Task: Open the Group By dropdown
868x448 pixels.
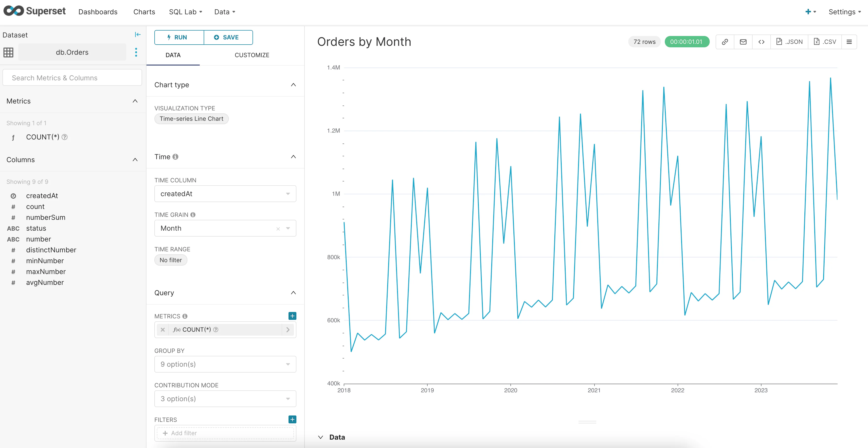Action: click(225, 364)
